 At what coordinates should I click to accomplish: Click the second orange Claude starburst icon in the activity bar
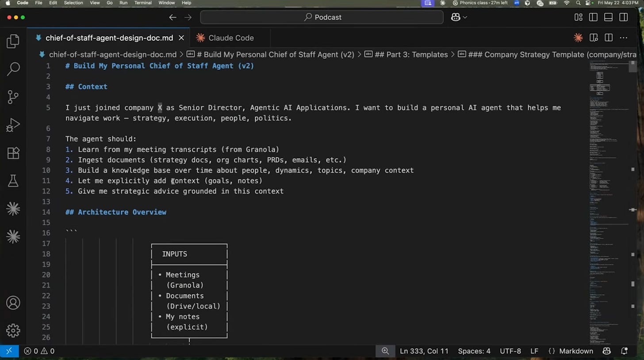(x=13, y=237)
